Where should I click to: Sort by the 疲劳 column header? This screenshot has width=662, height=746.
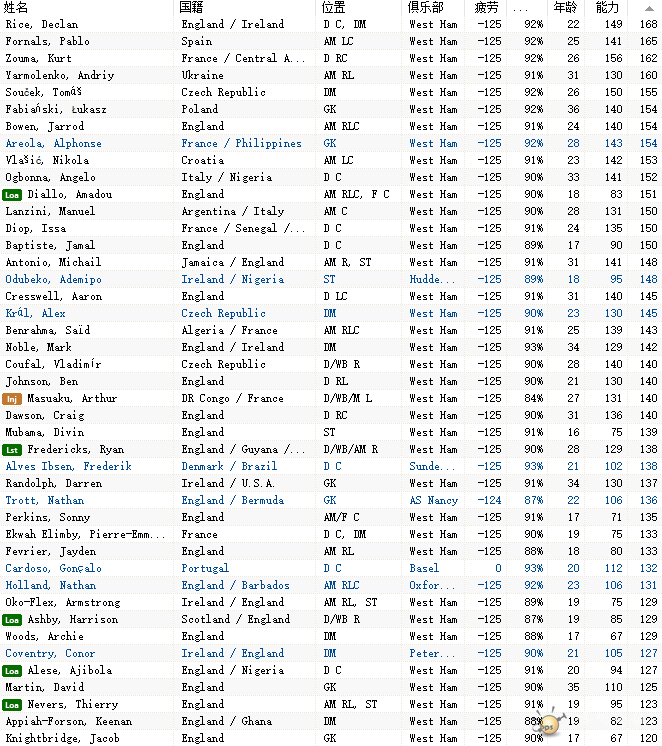point(486,8)
